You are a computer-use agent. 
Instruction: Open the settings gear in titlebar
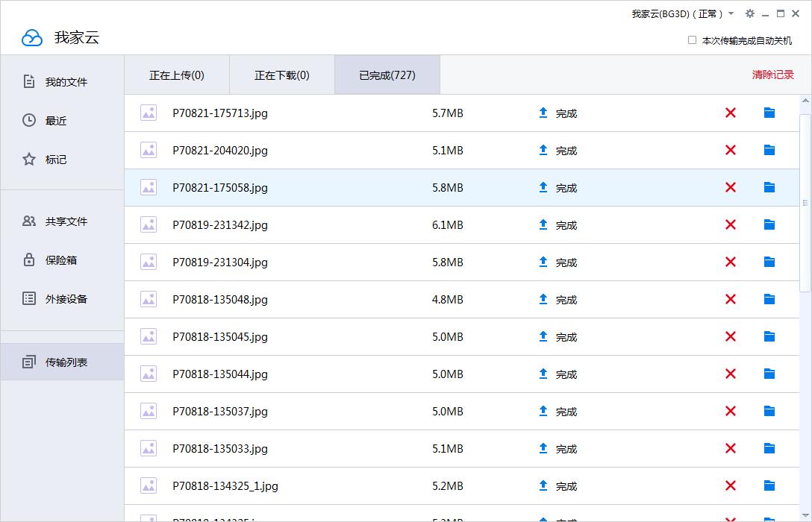click(x=749, y=13)
